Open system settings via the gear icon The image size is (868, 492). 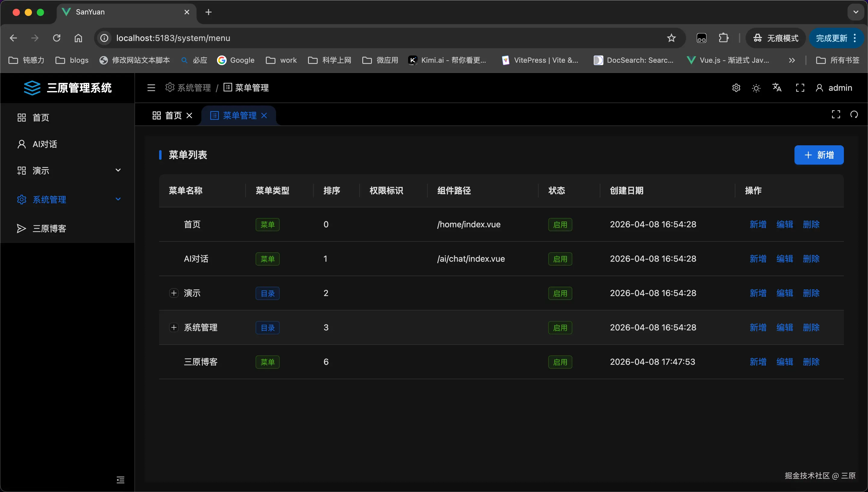pos(736,87)
